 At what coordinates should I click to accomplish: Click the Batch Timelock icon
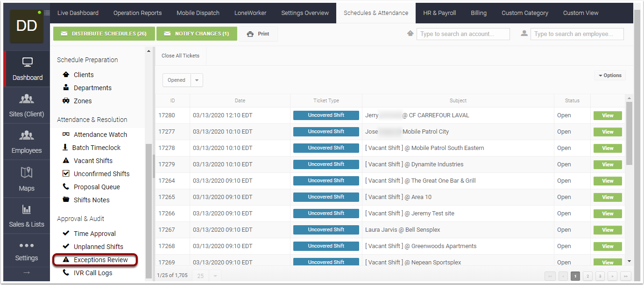65,147
